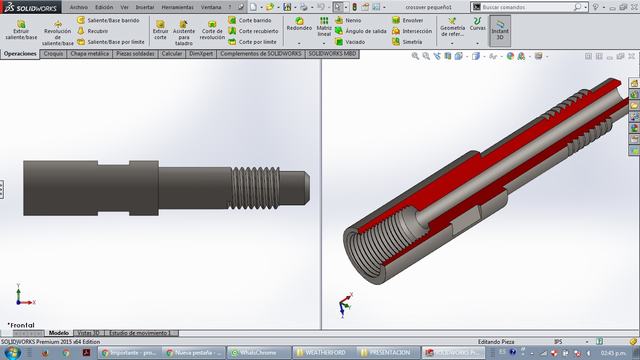
Task: Open the Asistente para taladro tool
Action: coord(184,33)
